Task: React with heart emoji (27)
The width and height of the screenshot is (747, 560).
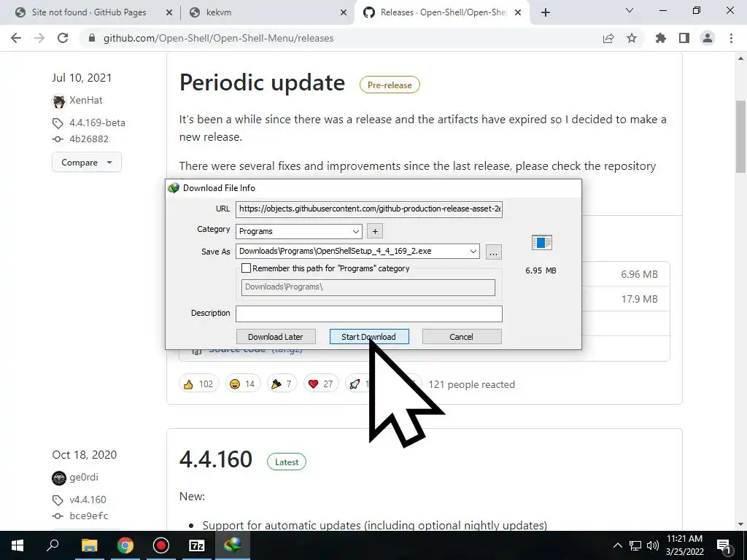Action: [321, 384]
